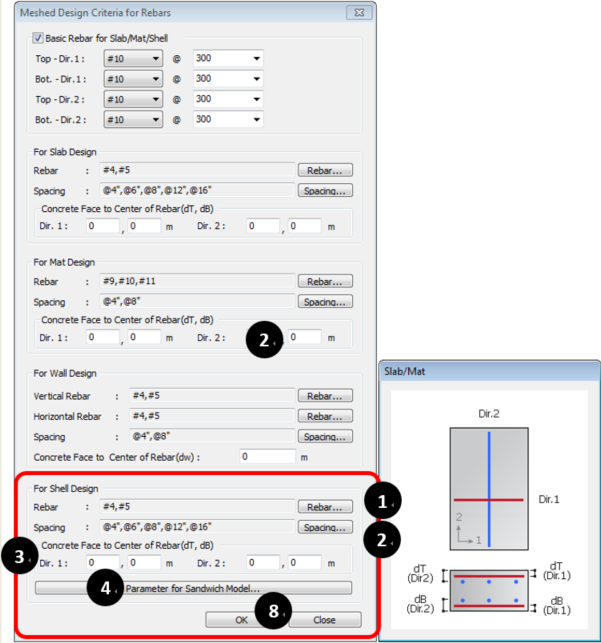Click Slab Design spacing list field
This screenshot has height=643, width=601.
tap(197, 190)
